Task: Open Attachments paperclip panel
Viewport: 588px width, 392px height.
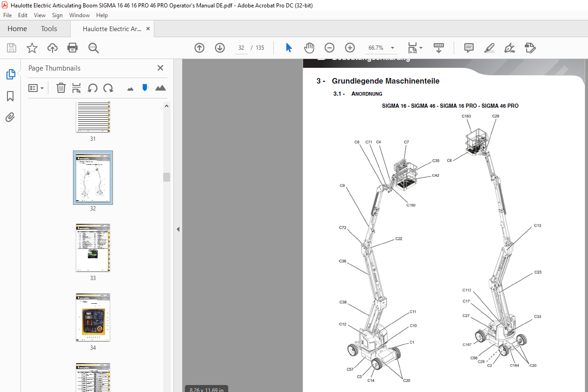Action: (x=10, y=117)
